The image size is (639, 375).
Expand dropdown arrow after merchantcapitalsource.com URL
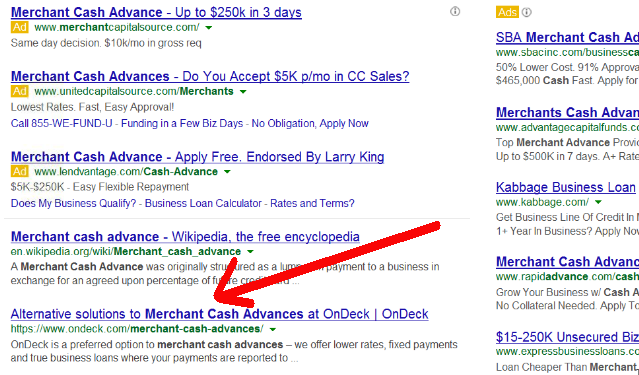209,28
